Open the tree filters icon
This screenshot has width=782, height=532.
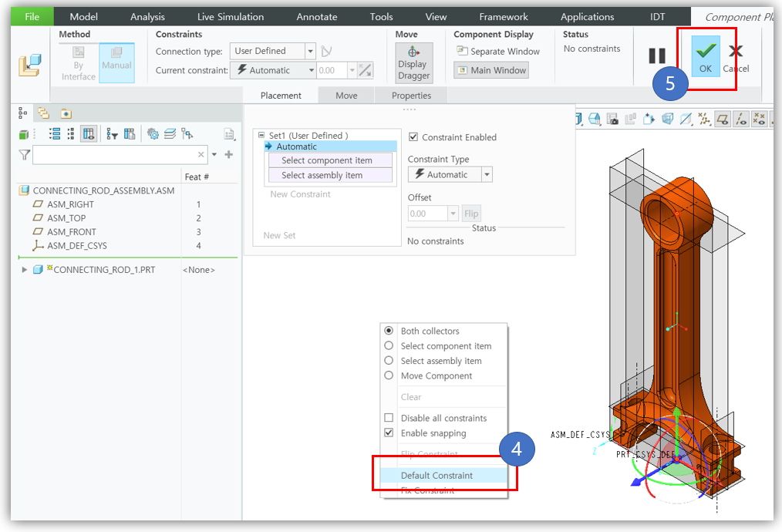[x=113, y=133]
